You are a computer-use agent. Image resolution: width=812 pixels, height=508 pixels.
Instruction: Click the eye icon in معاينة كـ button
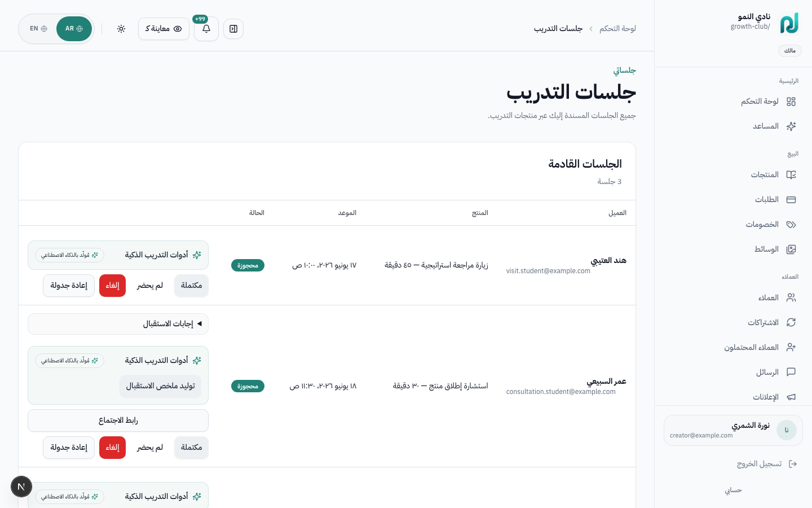(x=178, y=29)
